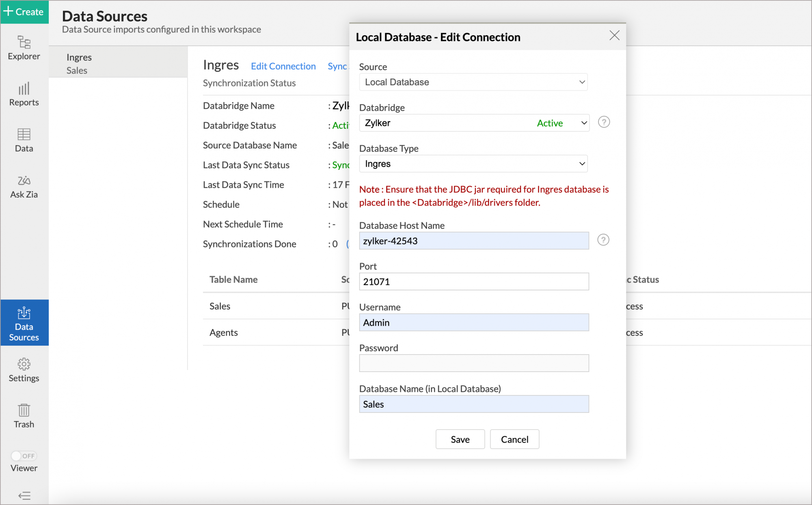Open the Zylker Databridge dropdown
This screenshot has width=812, height=505.
coord(474,123)
